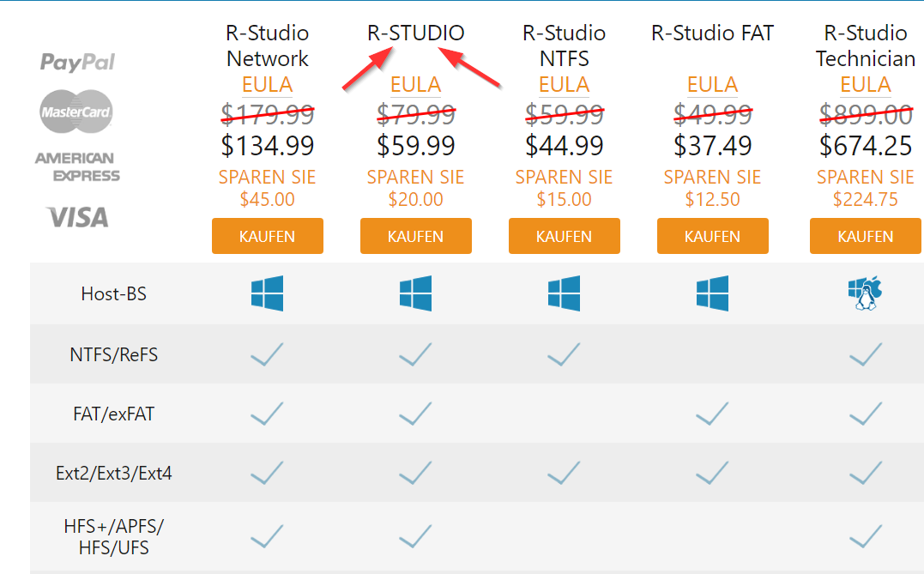Click the American Express logo

[x=77, y=166]
